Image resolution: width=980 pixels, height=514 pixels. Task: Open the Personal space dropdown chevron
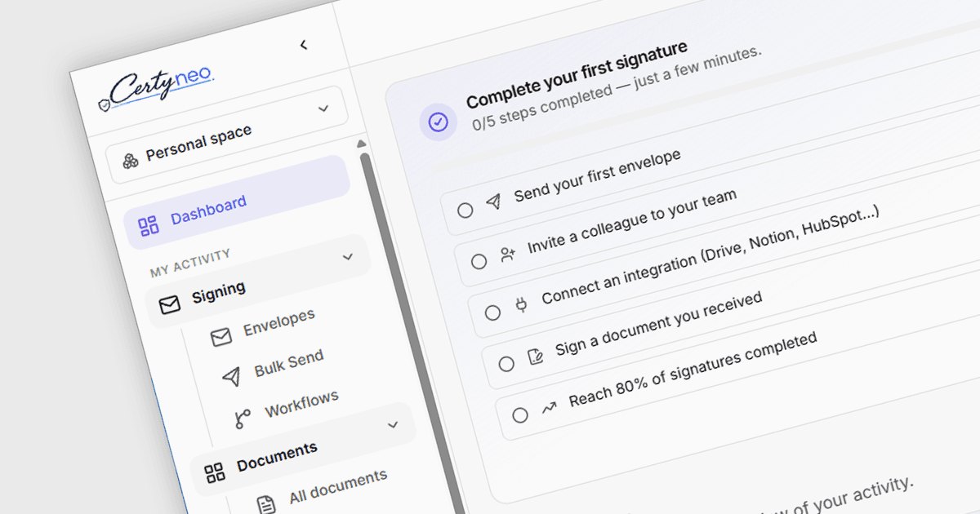(323, 109)
